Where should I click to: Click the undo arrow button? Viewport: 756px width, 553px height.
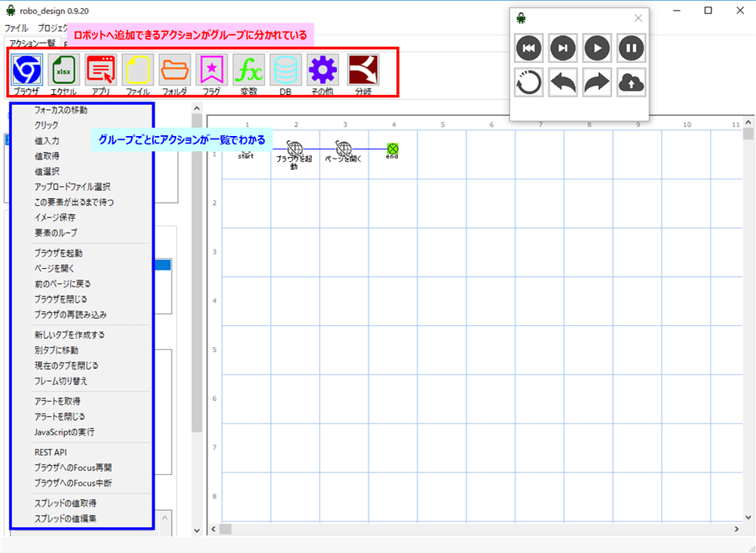(563, 83)
